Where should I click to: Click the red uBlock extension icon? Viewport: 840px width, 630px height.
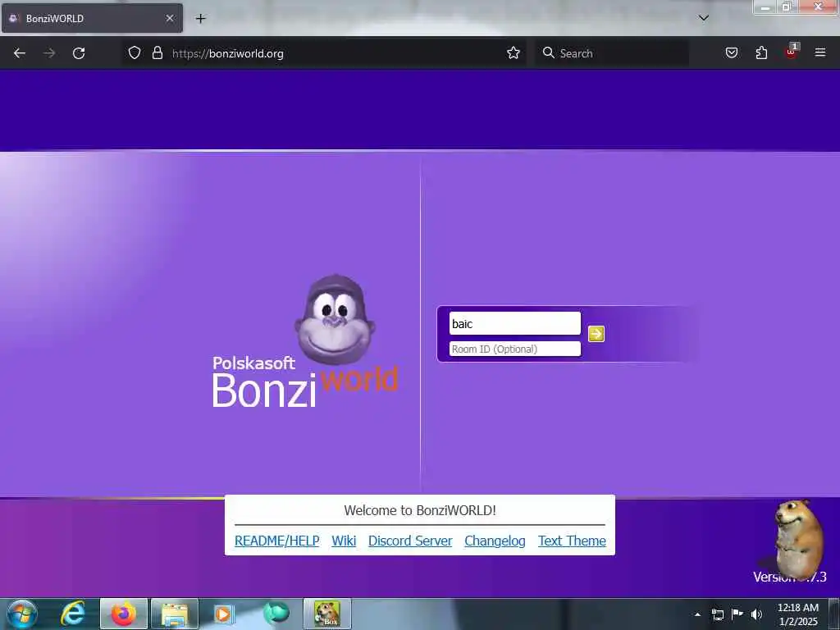coord(792,52)
